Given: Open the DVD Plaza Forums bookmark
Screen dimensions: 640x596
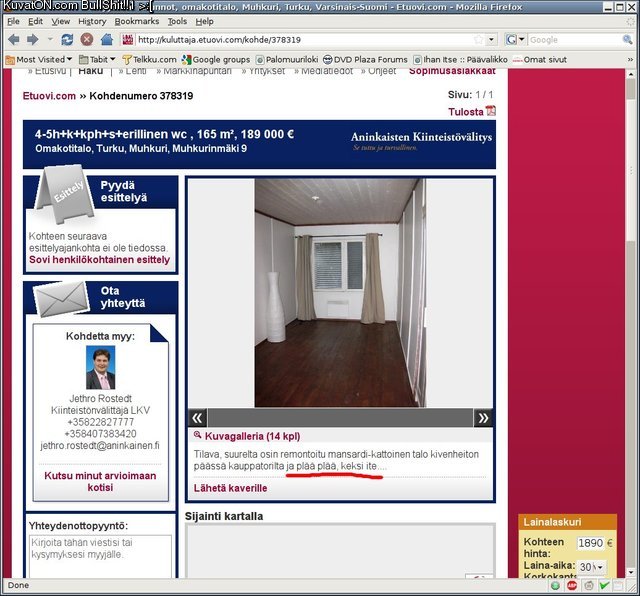Looking at the screenshot, I should pos(365,60).
